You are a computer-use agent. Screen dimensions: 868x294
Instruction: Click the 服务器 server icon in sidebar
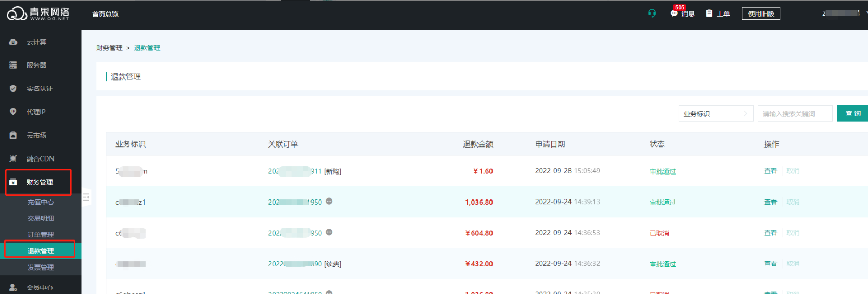14,65
